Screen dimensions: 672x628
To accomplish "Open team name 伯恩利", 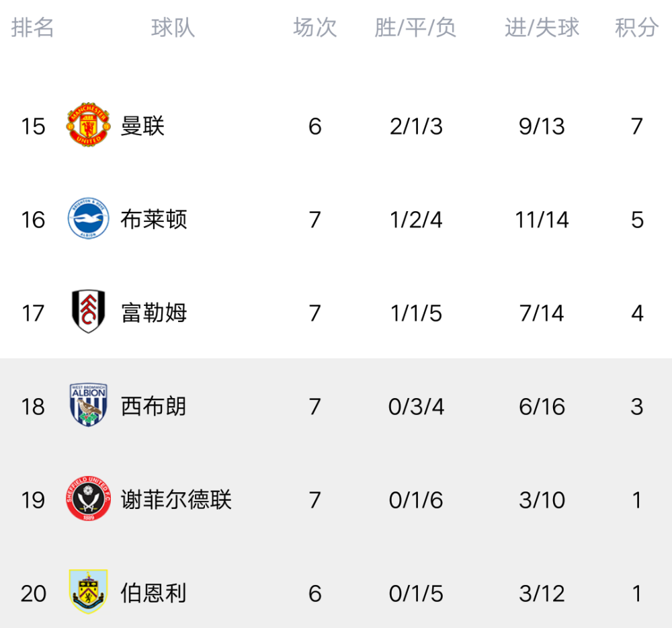I will (154, 593).
